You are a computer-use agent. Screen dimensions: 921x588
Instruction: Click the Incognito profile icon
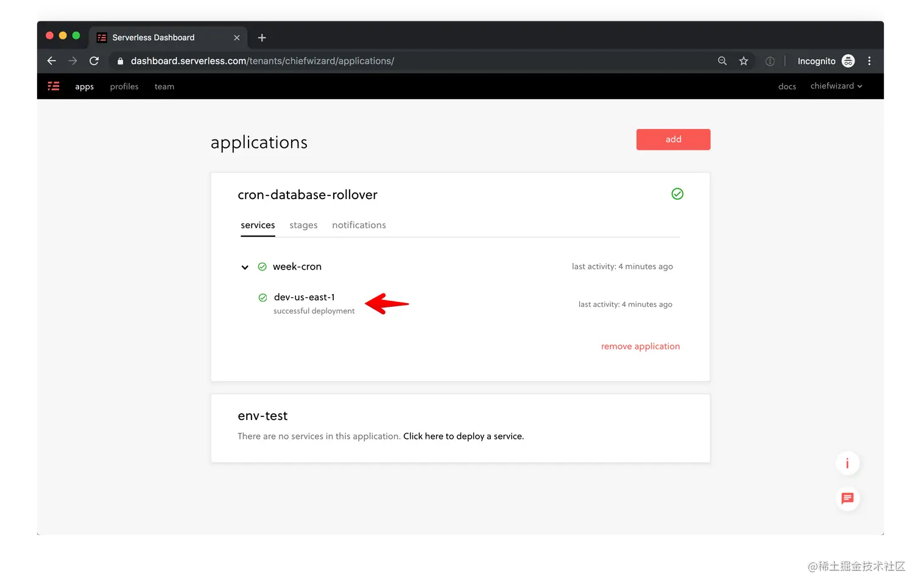(848, 61)
